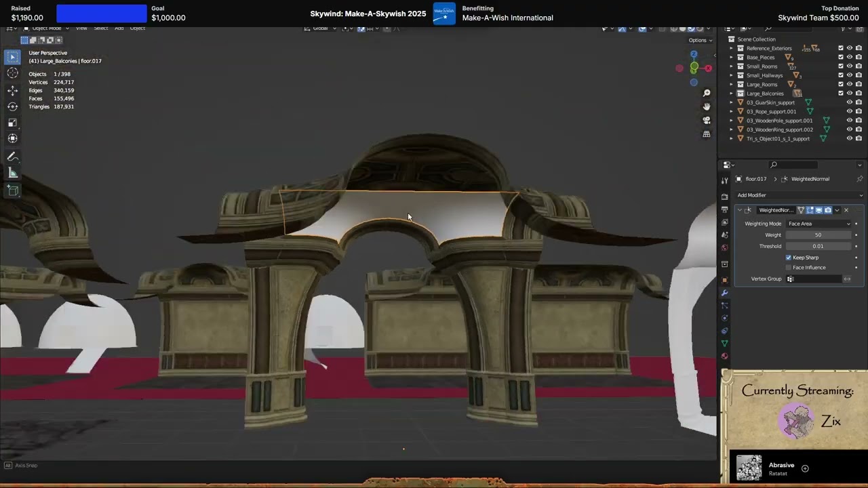Viewport: 868px width, 488px height.
Task: Open the Modifiers wrench properties tab
Action: click(724, 293)
